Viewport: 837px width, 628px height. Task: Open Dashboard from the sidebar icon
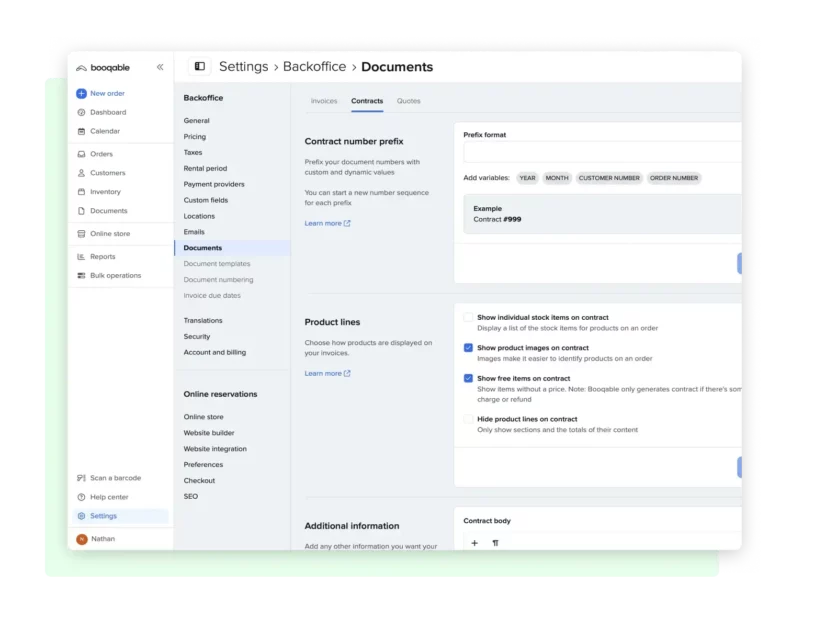81,112
